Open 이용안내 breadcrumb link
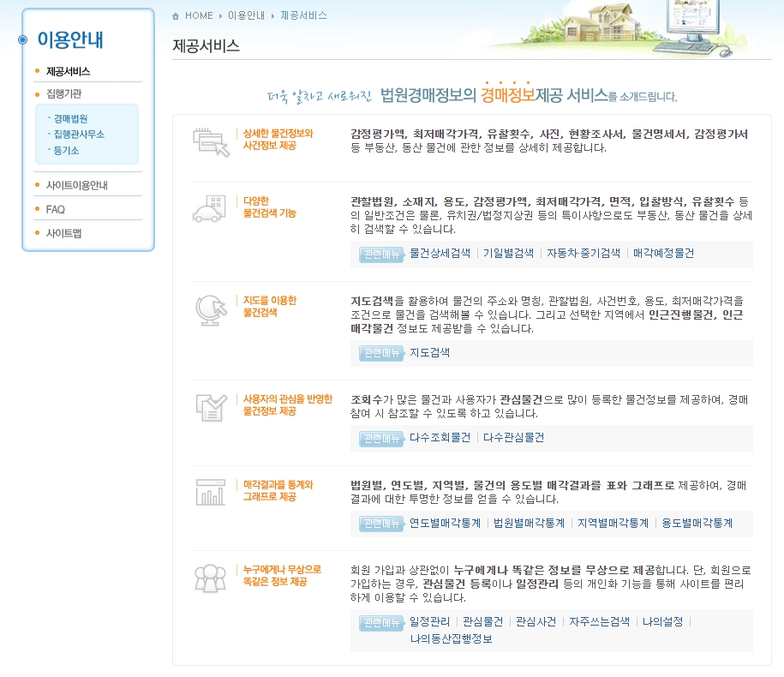784x677 pixels. pyautogui.click(x=246, y=15)
